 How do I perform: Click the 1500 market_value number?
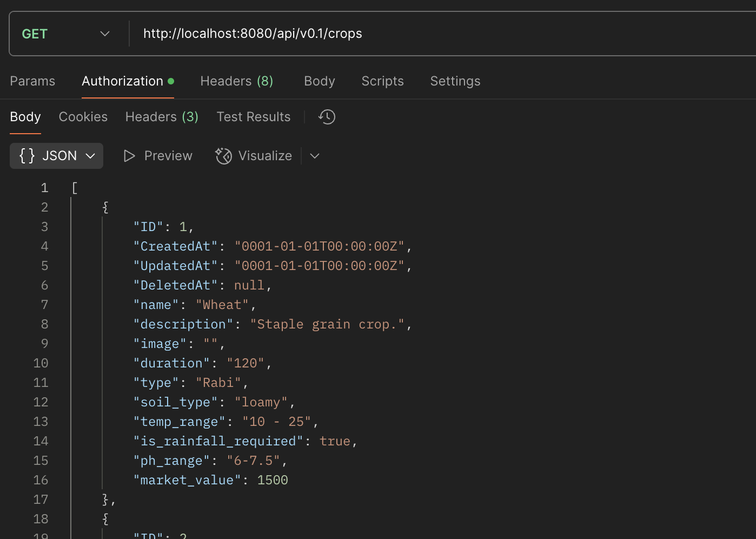(273, 480)
